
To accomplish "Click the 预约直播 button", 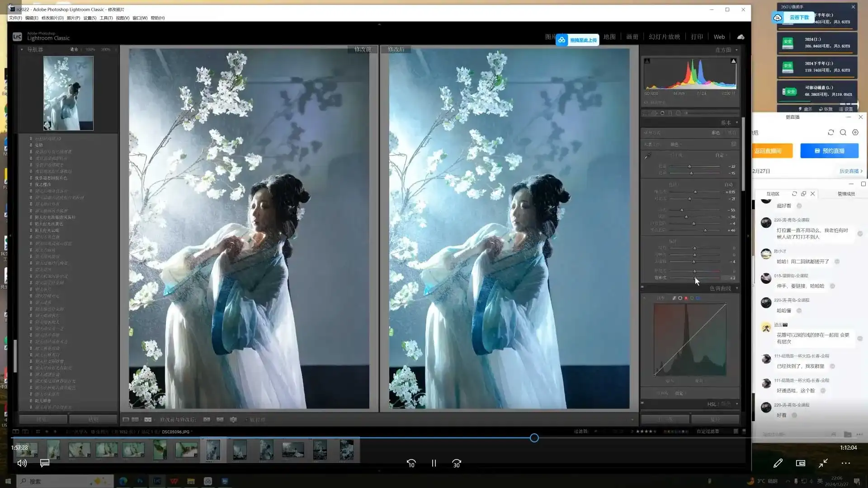I will tap(829, 151).
